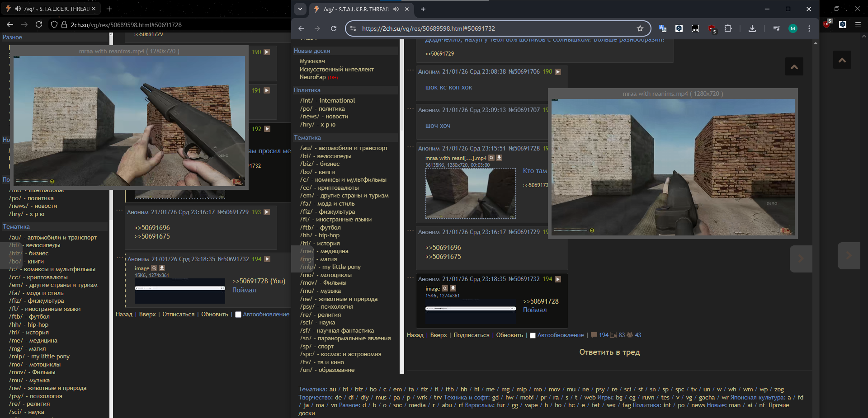Jump to top with Chrome page's up-arrow button

794,66
